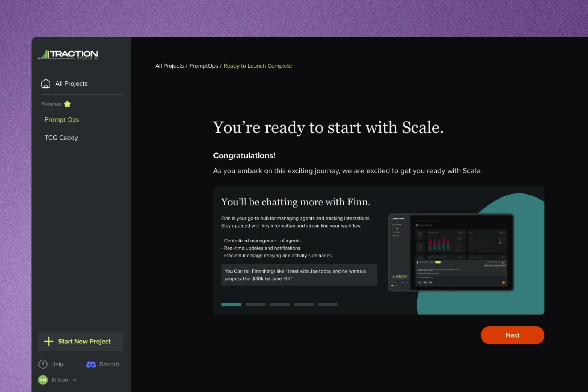
Task: Click the Start New Project button
Action: pos(81,342)
